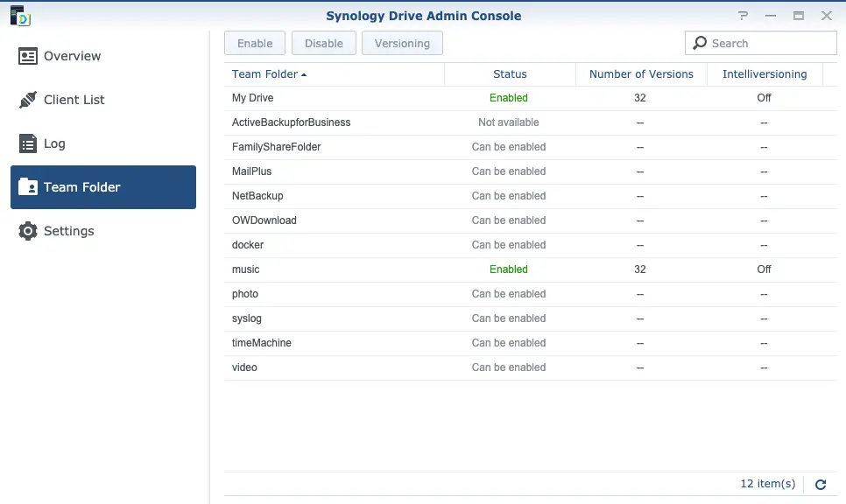Click the Disable button
The height and width of the screenshot is (504, 846).
point(324,43)
